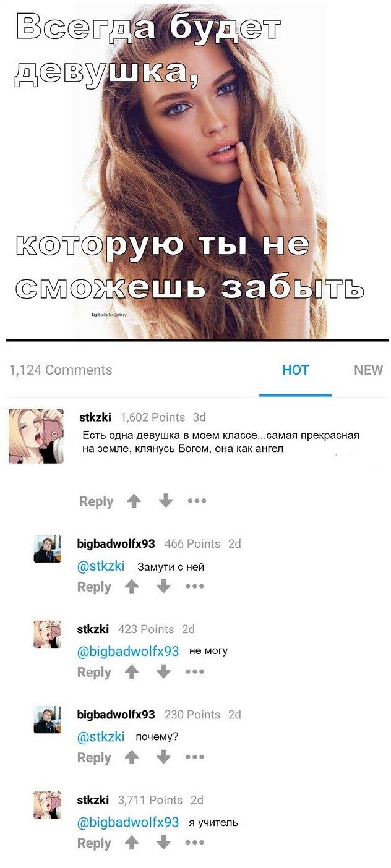
Task: Switch to the HOT comments tab
Action: tap(295, 370)
